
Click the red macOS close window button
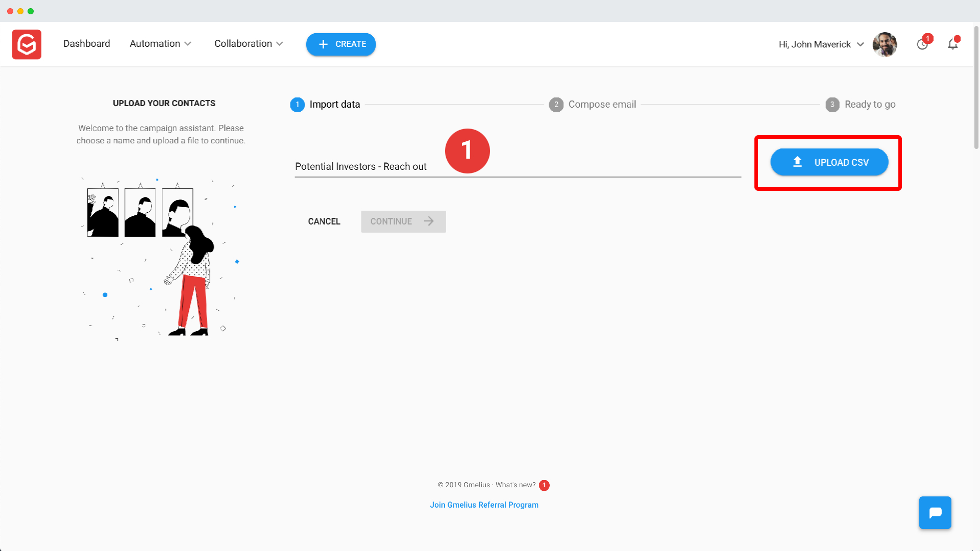click(10, 11)
